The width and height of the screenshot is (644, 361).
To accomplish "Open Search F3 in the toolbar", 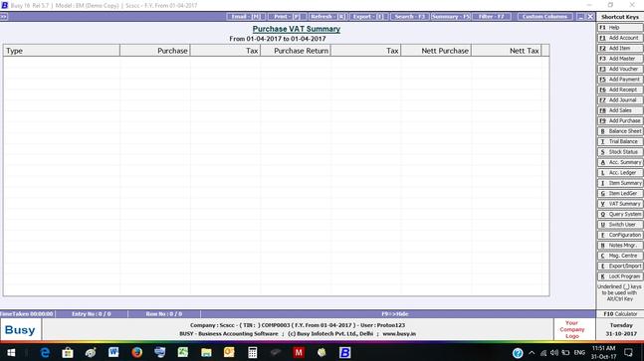I will click(x=409, y=16).
